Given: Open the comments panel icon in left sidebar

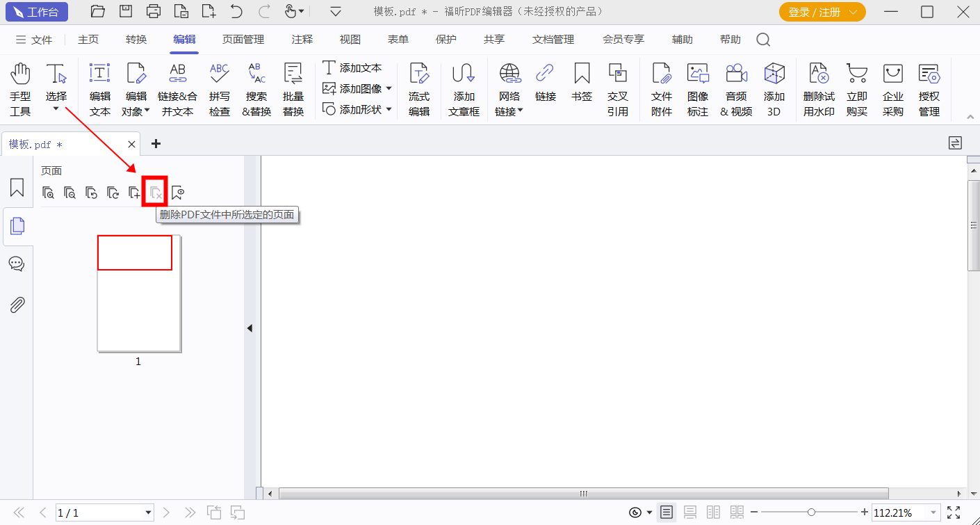Looking at the screenshot, I should [17, 264].
